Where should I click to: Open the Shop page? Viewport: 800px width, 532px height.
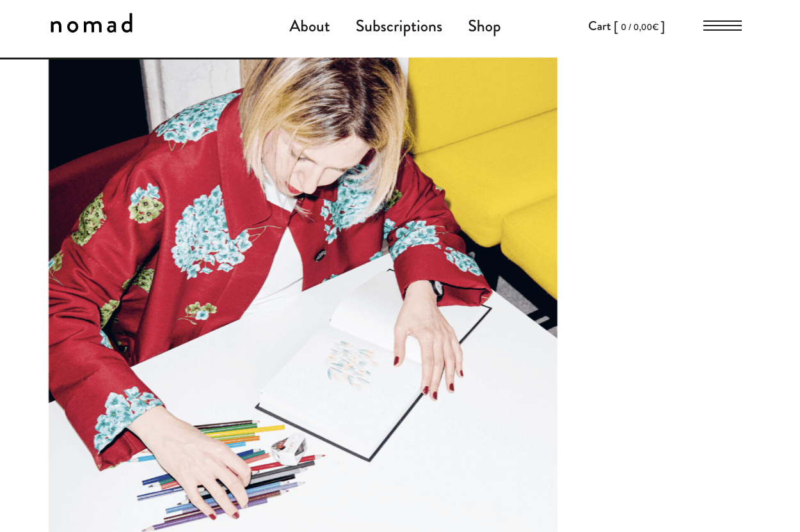click(x=484, y=26)
